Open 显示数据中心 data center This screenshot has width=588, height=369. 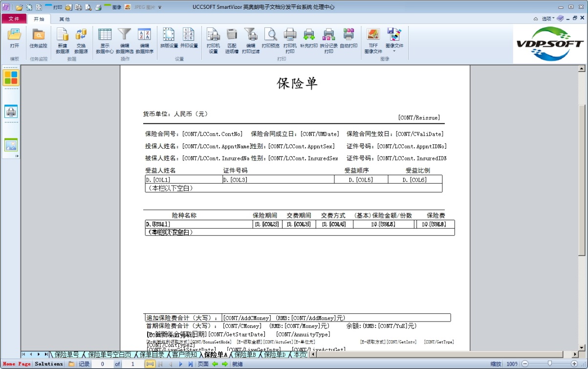pos(105,40)
